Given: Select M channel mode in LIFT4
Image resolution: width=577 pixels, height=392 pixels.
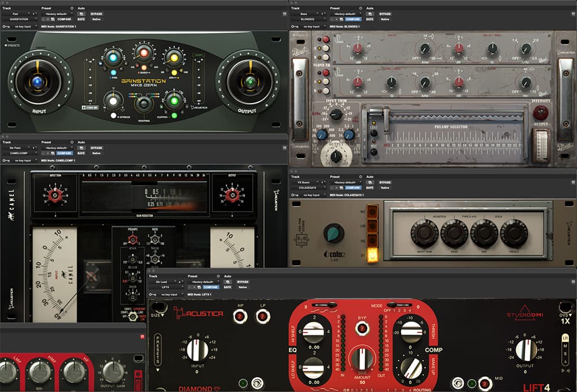Looking at the screenshot, I should click(x=565, y=346).
